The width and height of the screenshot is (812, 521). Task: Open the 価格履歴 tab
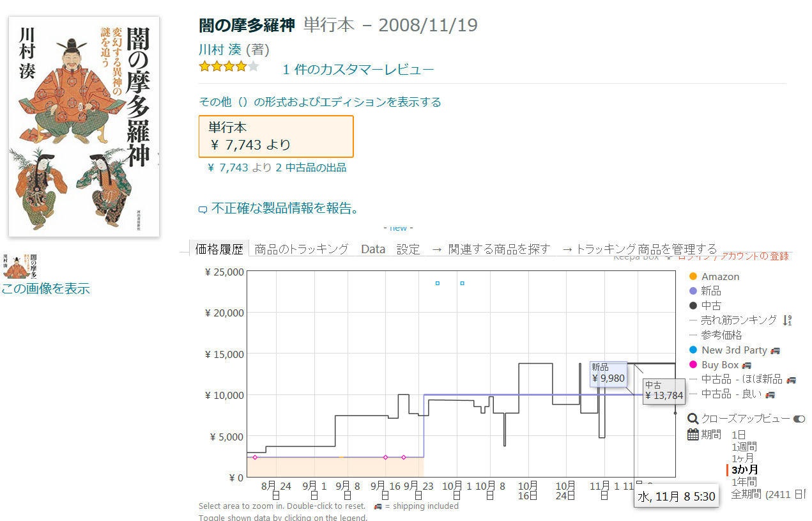(x=219, y=249)
